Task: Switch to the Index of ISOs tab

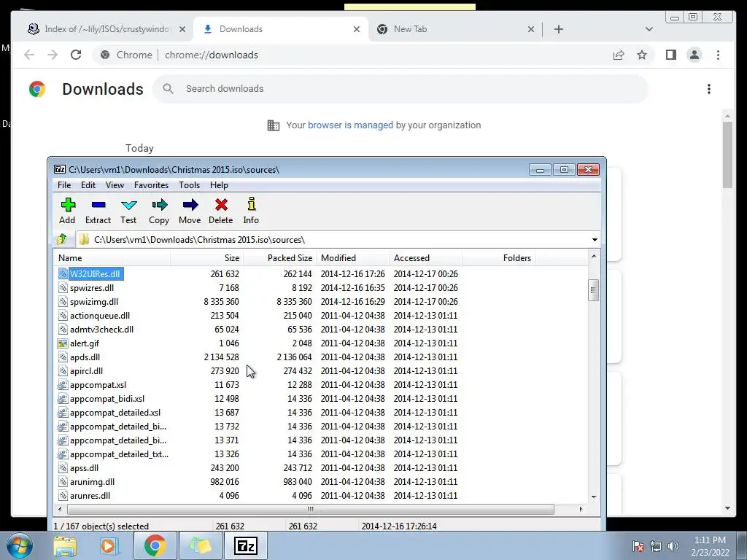Action: pyautogui.click(x=106, y=29)
